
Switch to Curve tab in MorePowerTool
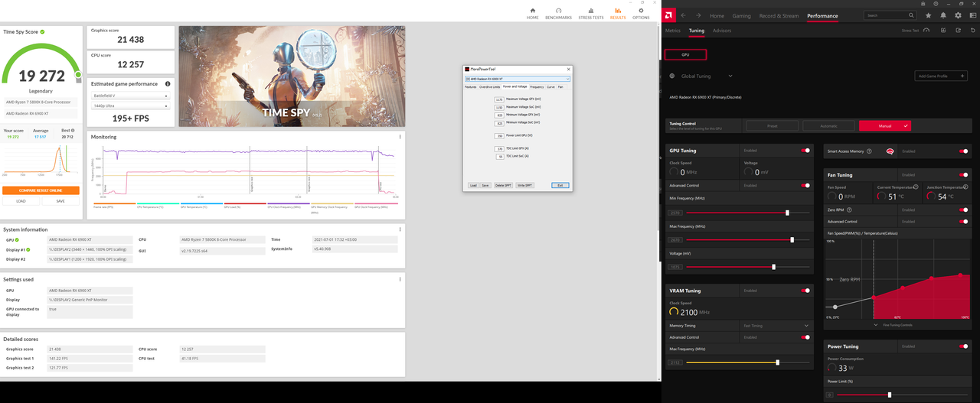[x=550, y=87]
